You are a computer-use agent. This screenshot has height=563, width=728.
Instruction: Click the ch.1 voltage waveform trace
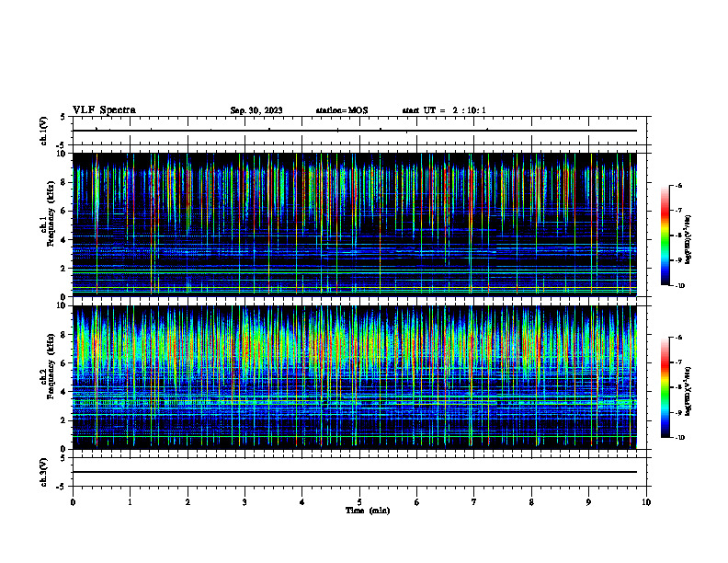point(355,131)
